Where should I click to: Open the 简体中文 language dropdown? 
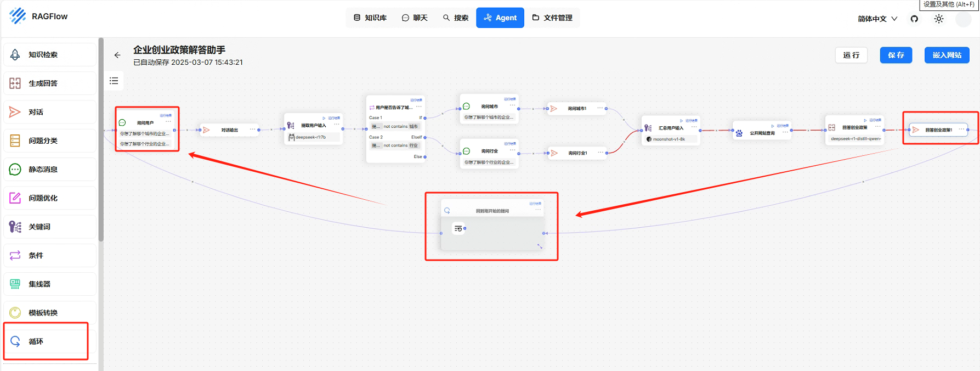[x=877, y=19]
